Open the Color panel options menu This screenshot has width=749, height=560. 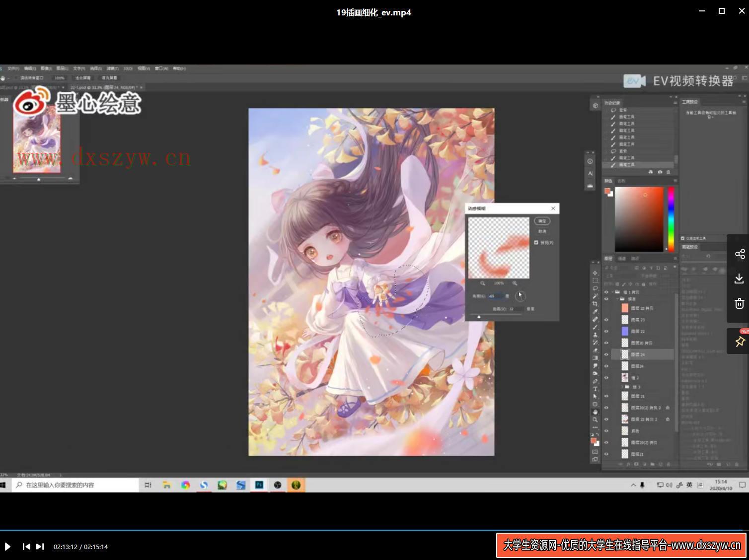[x=675, y=181]
